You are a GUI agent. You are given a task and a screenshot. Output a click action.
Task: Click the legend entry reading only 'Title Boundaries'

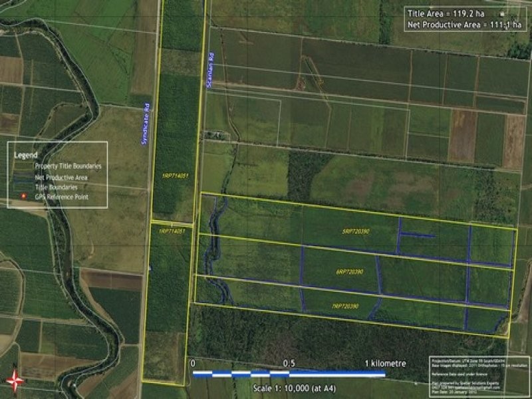56,188
